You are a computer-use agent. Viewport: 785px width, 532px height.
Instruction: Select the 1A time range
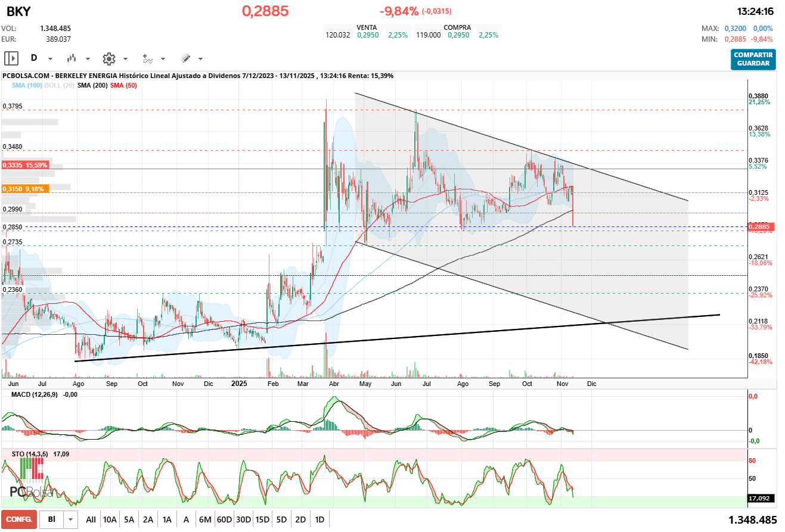click(167, 519)
